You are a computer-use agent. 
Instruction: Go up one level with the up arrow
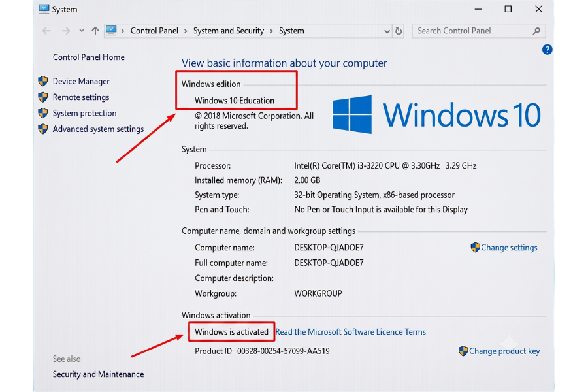click(x=95, y=31)
